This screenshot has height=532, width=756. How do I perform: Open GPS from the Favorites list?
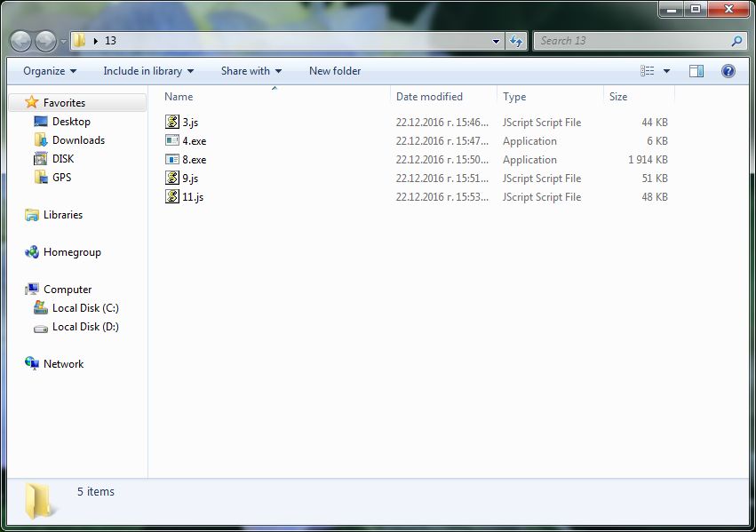61,178
